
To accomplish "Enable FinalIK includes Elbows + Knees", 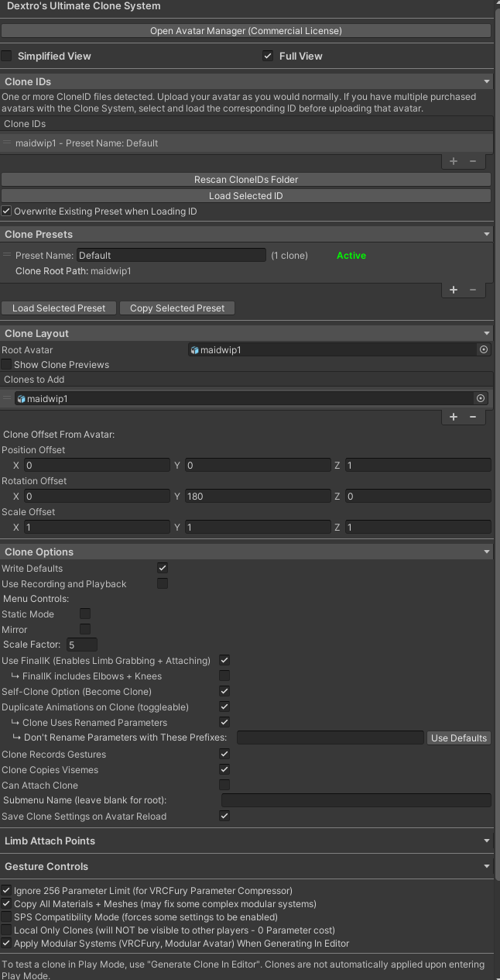I will coord(224,676).
